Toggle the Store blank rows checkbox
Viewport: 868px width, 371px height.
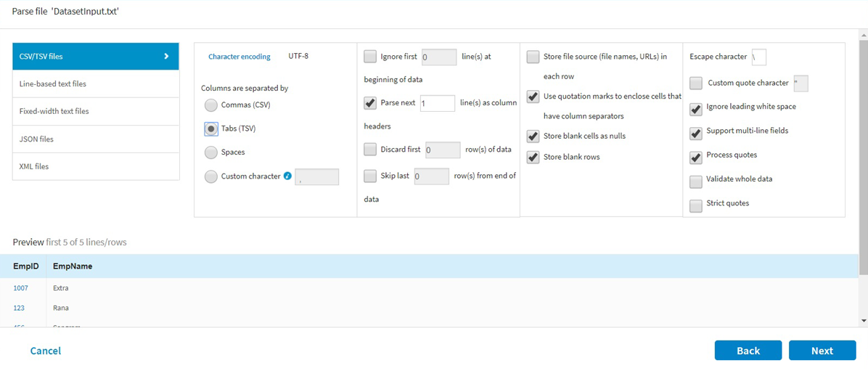533,157
